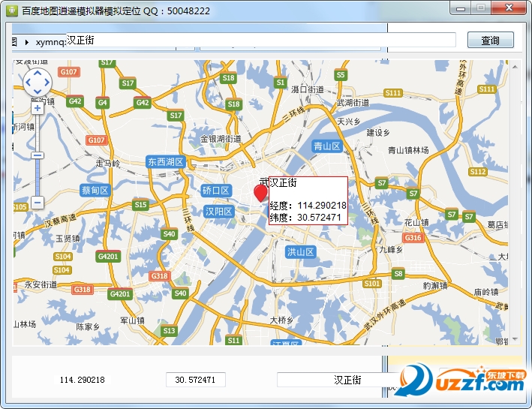Image resolution: width=532 pixels, height=409 pixels.
Task: Click the 天兴乡 place label
Action: (x=348, y=121)
